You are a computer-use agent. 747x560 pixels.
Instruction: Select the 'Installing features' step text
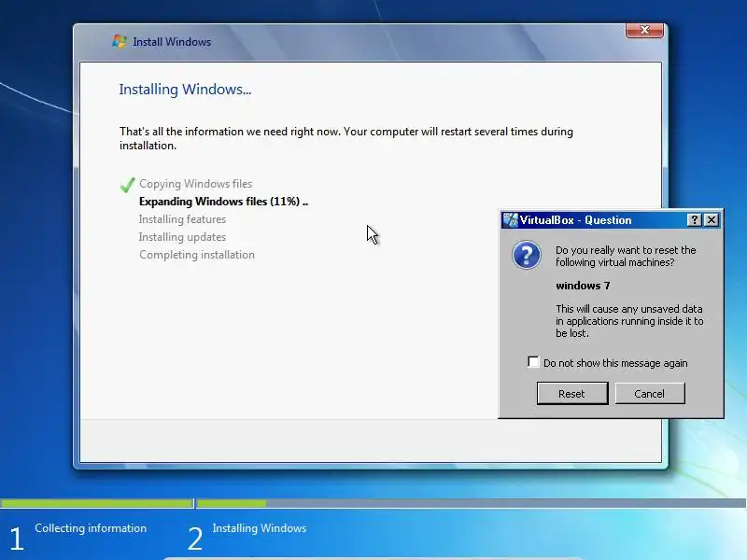pos(182,219)
